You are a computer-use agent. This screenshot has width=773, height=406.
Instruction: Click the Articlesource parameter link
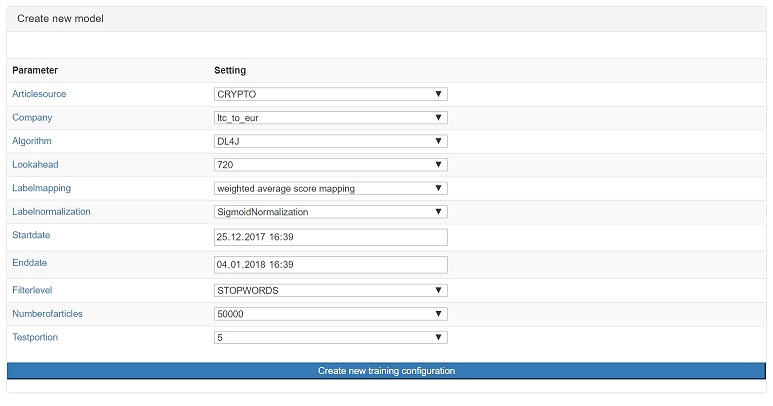pos(39,94)
